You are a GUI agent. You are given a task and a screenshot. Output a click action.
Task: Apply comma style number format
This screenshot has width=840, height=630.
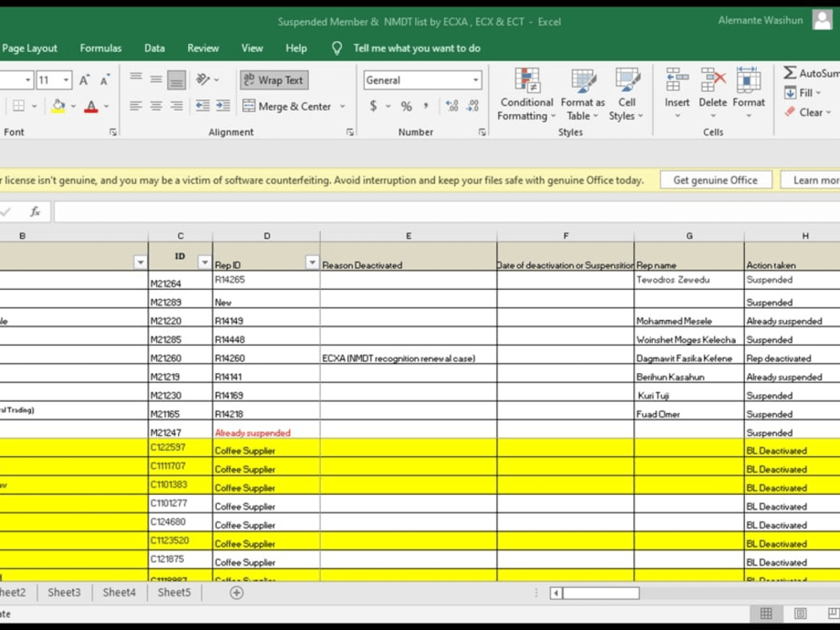[x=426, y=106]
